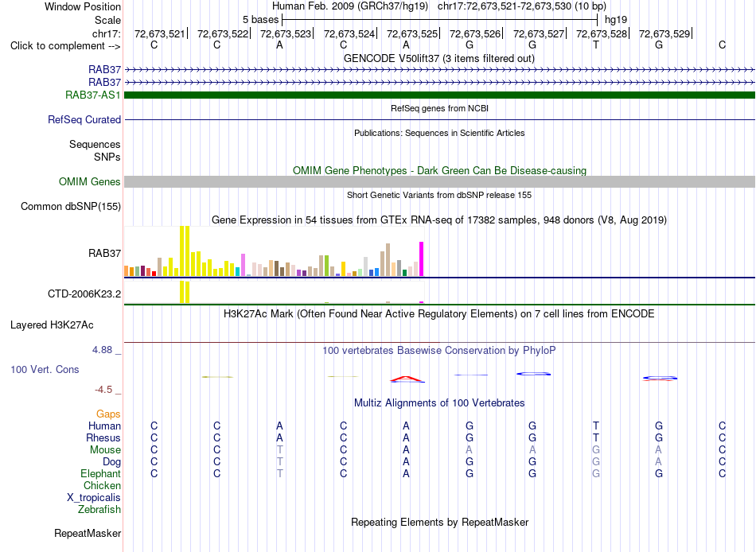This screenshot has width=756, height=552.
Task: Click the green RAB37-AS1 gene bar
Action: [x=439, y=95]
